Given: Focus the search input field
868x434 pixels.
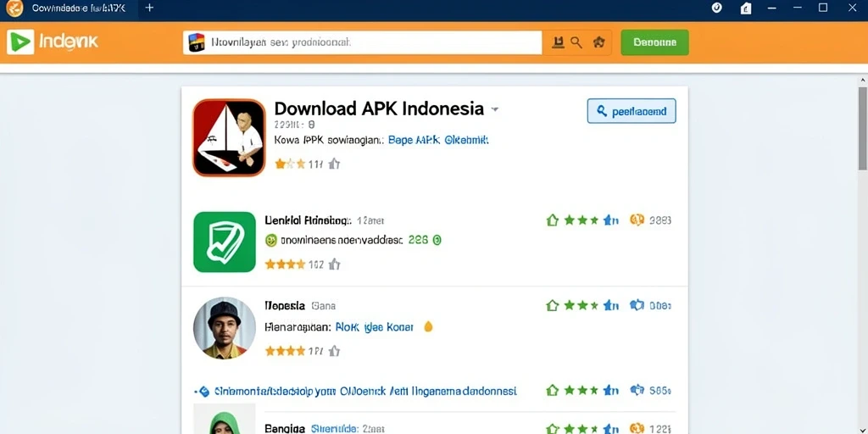Looking at the screenshot, I should coord(363,42).
